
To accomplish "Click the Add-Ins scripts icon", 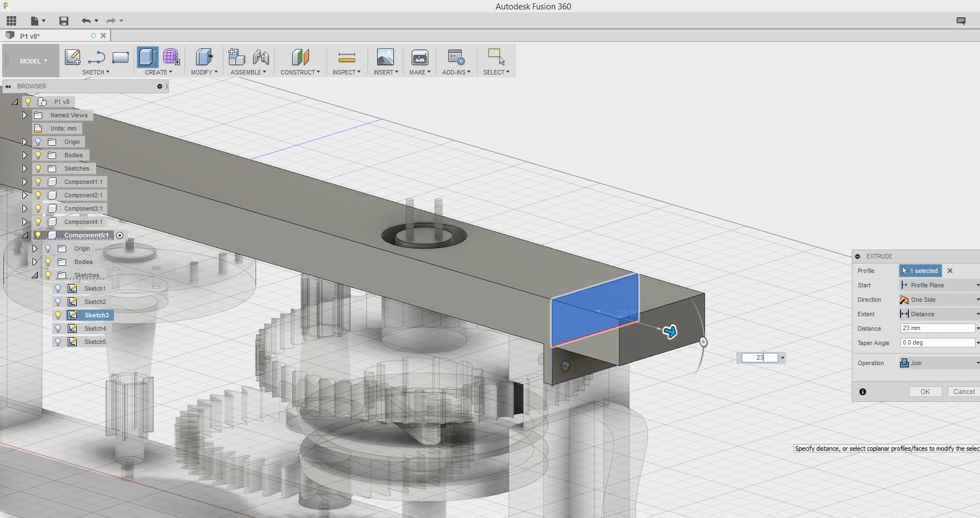I will (456, 57).
